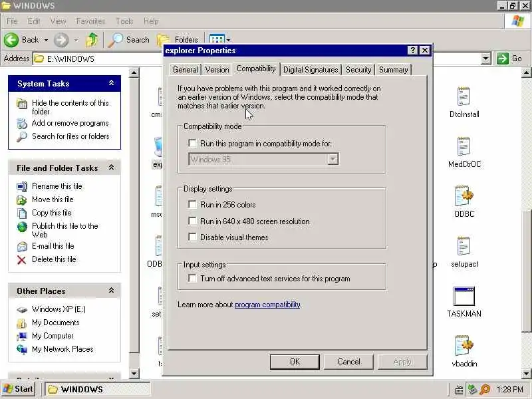Click the Move this file icon
The image size is (532, 399).
(x=22, y=200)
